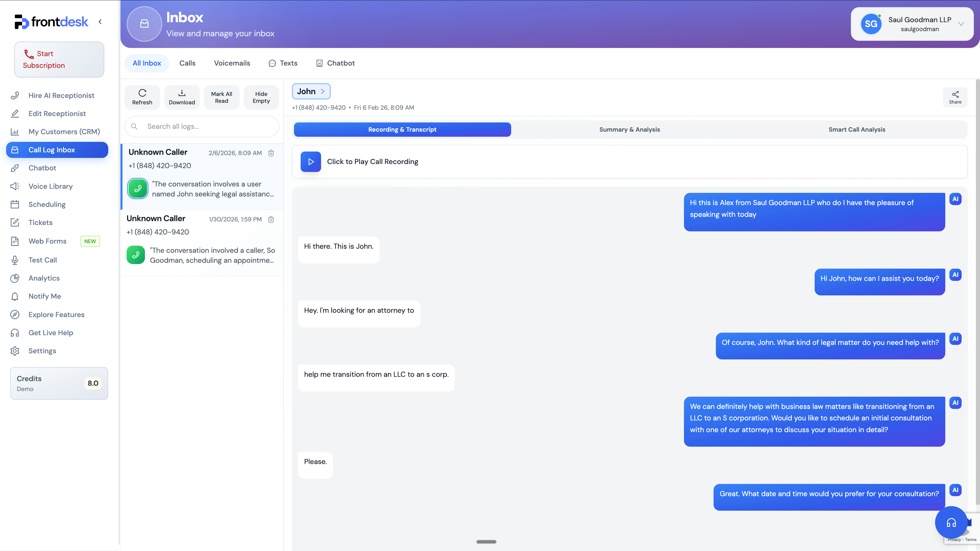Click the Credits Demo box
This screenshot has height=551, width=980.
(59, 383)
